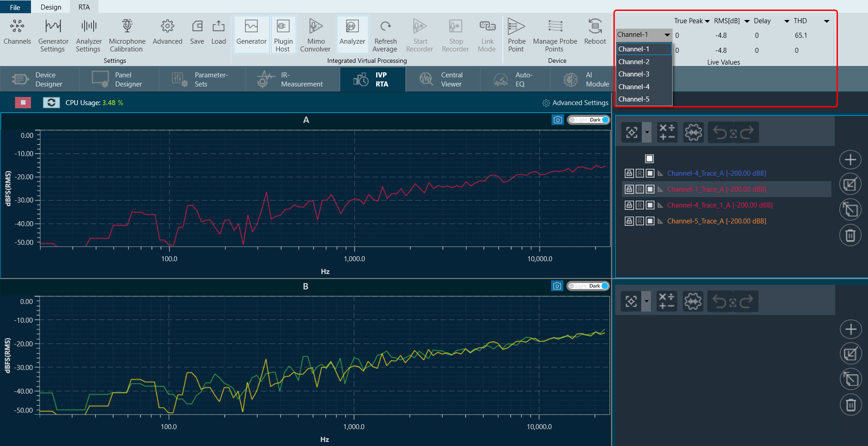Toggle the Analyzer processing block
The height and width of the screenshot is (446, 868).
(352, 34)
